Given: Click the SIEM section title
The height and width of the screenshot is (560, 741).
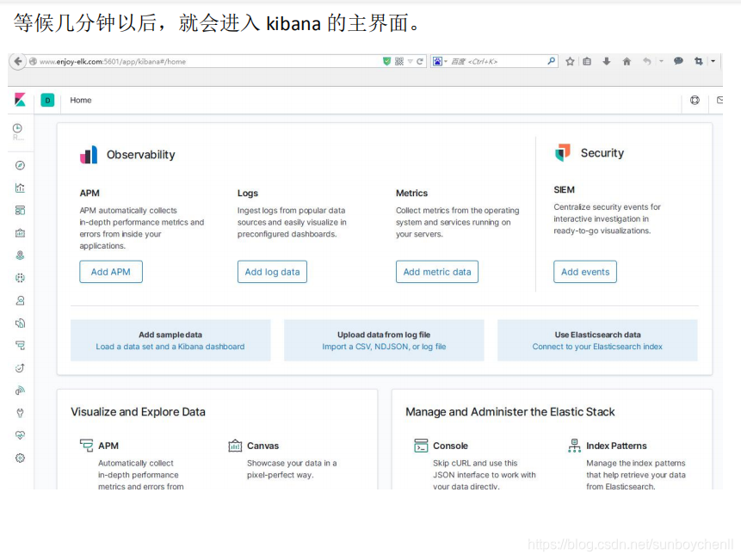Looking at the screenshot, I should [565, 190].
